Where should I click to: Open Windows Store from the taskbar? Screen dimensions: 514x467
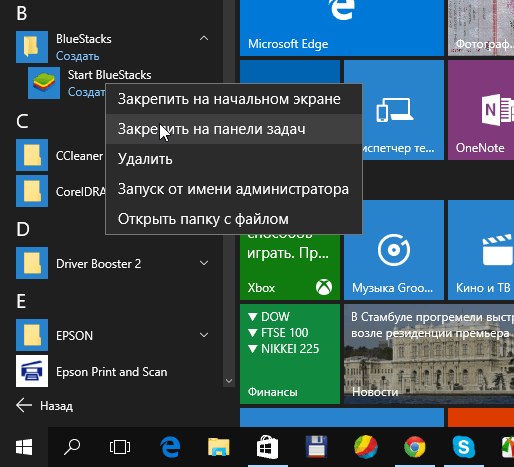(x=267, y=447)
